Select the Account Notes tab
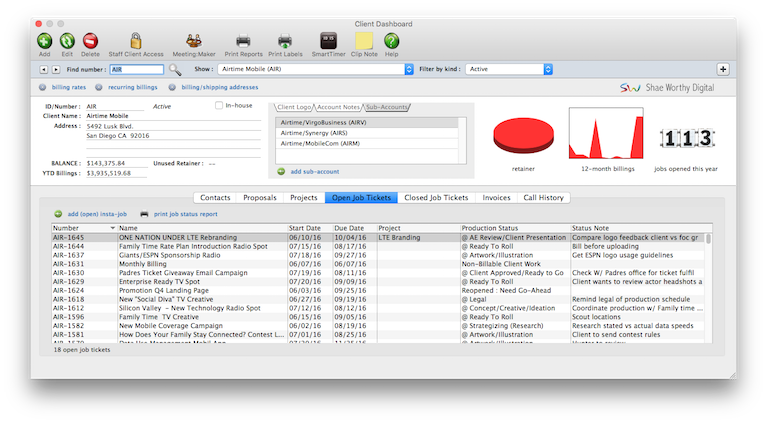767x423 pixels. pos(338,106)
